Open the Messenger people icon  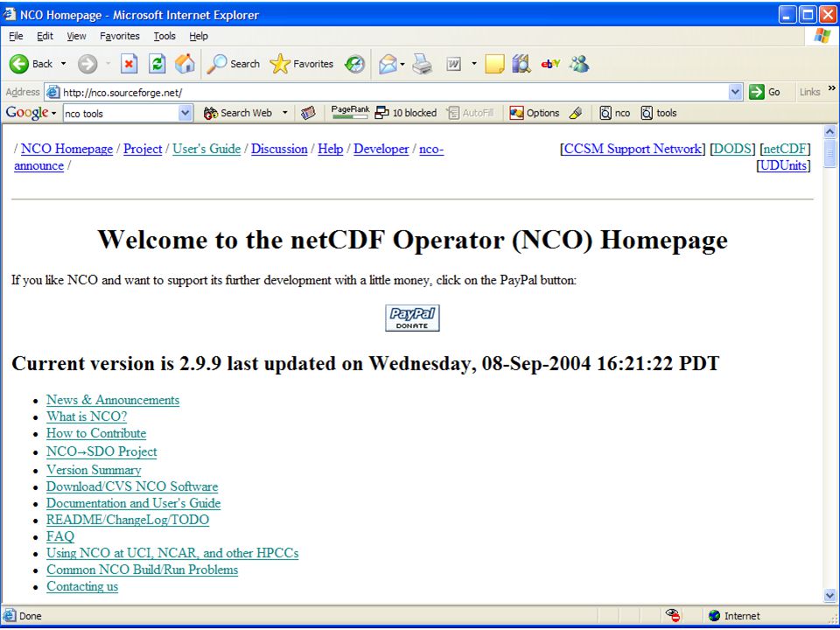[x=579, y=64]
